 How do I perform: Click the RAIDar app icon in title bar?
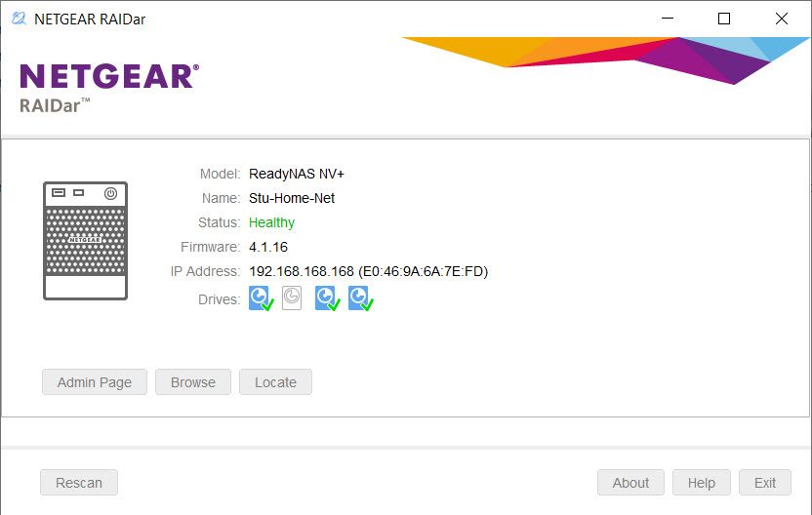point(18,19)
